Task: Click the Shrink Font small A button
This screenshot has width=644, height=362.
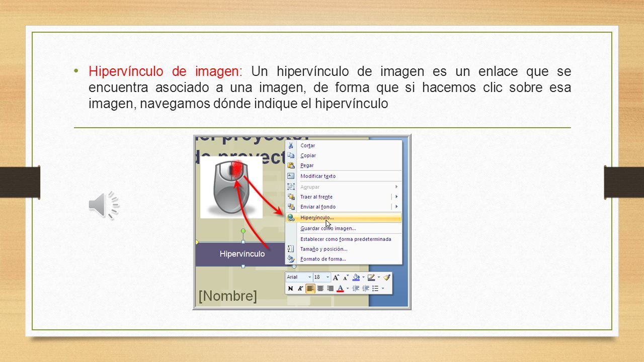Action: coord(346,277)
